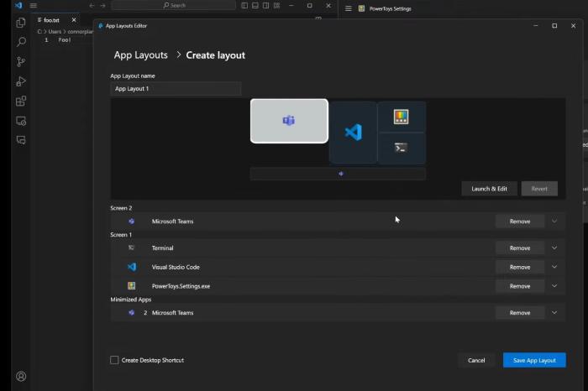This screenshot has width=588, height=391.
Task: Toggle VS Code primary sidebar layout icon
Action: (x=244, y=5)
